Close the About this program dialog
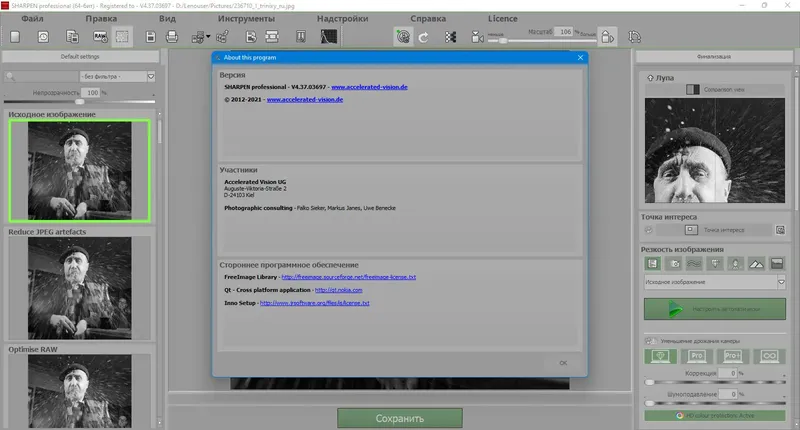 coord(580,58)
